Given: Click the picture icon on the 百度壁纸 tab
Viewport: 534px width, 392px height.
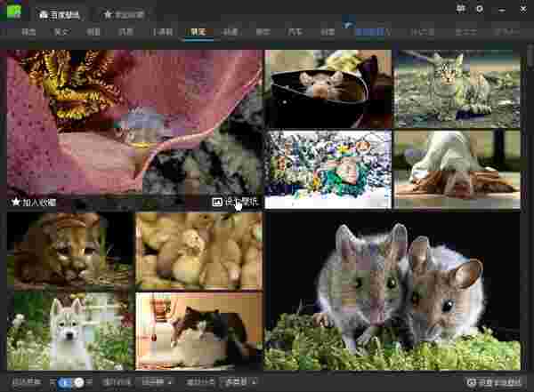Looking at the screenshot, I should (x=44, y=15).
